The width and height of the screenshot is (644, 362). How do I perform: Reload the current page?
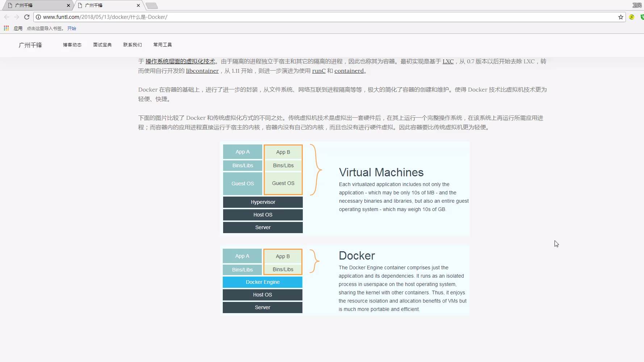[x=27, y=17]
